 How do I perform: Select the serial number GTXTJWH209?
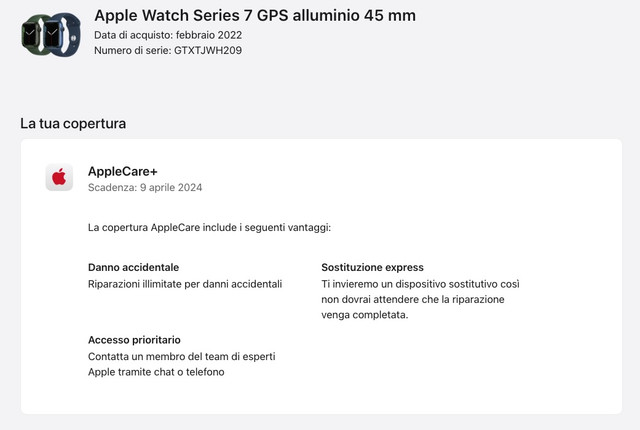coord(208,50)
